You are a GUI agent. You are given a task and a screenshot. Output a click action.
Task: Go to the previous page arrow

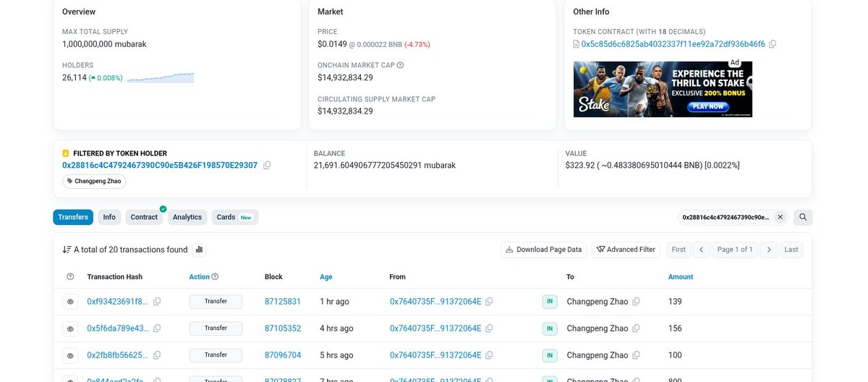pos(701,250)
